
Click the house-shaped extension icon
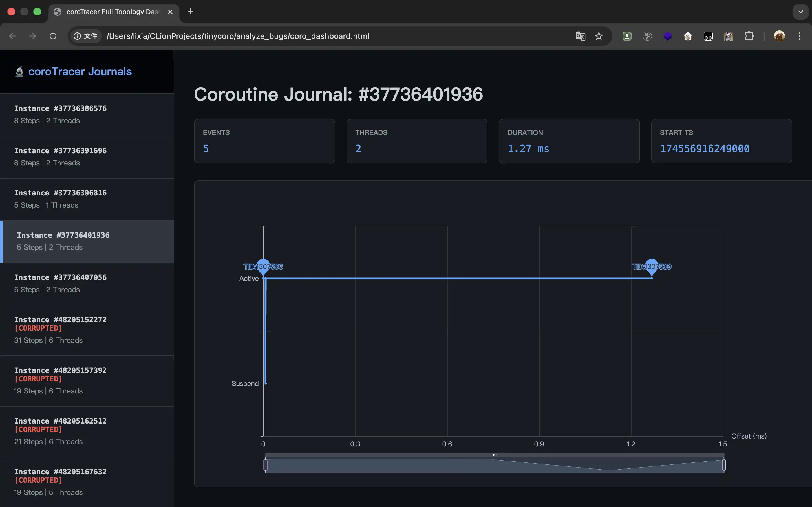688,36
